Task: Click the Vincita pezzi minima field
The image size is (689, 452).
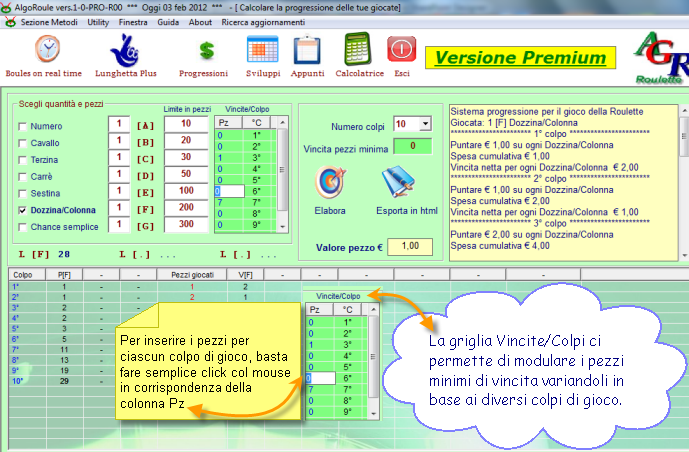Action: pos(412,146)
